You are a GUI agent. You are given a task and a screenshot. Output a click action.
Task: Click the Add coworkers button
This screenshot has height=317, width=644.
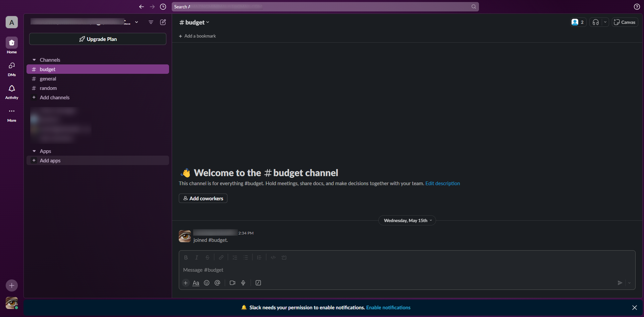(203, 198)
